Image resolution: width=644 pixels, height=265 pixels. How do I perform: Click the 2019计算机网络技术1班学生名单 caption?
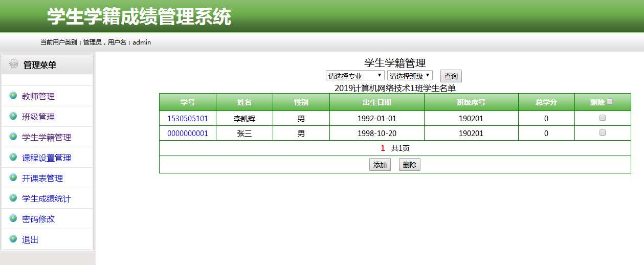pyautogui.click(x=395, y=87)
